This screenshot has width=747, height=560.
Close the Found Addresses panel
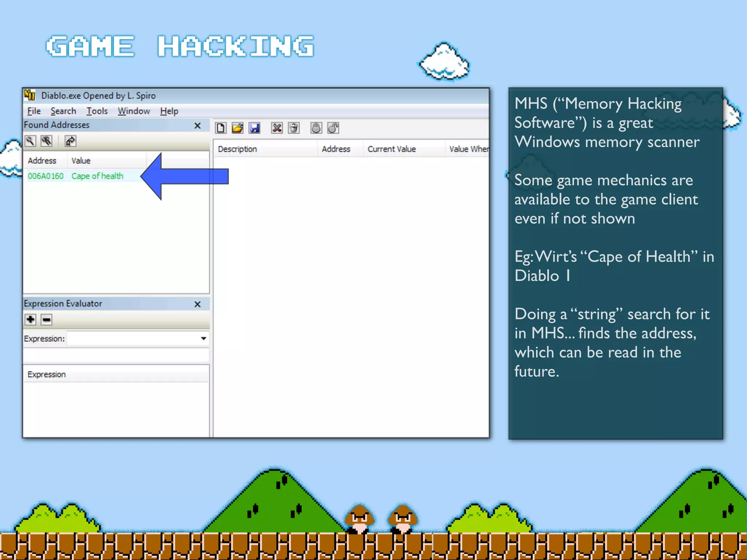(x=197, y=126)
